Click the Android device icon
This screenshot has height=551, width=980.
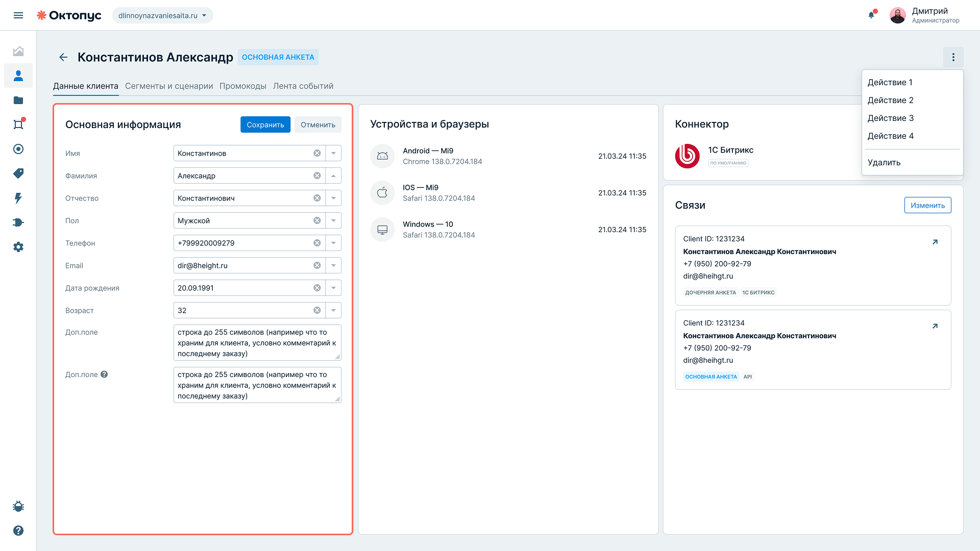point(382,156)
